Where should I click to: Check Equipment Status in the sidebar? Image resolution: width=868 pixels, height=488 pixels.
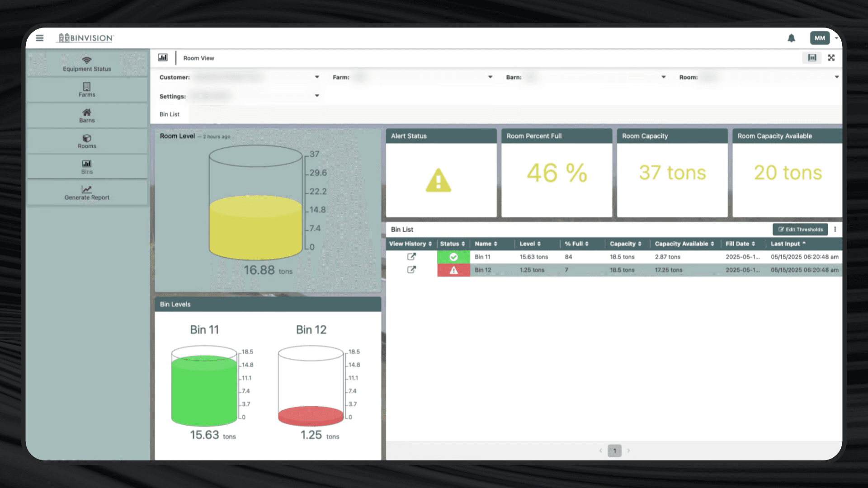[86, 63]
